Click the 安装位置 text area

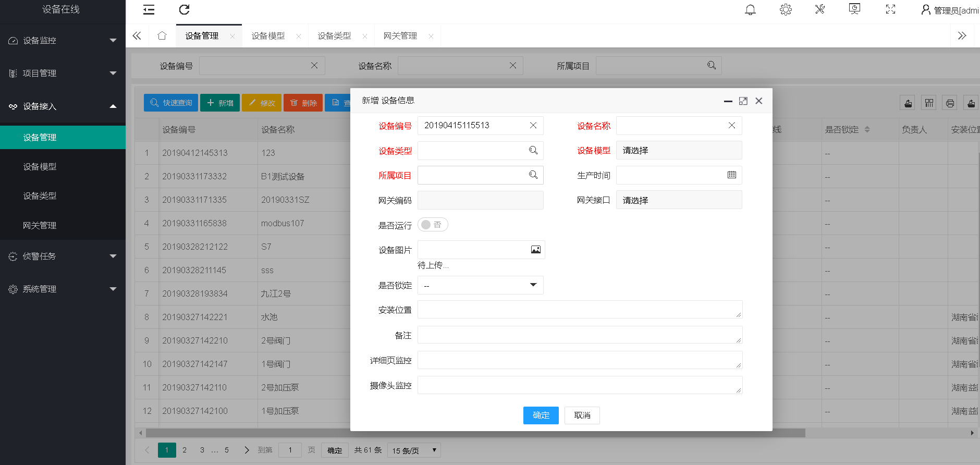[580, 310]
